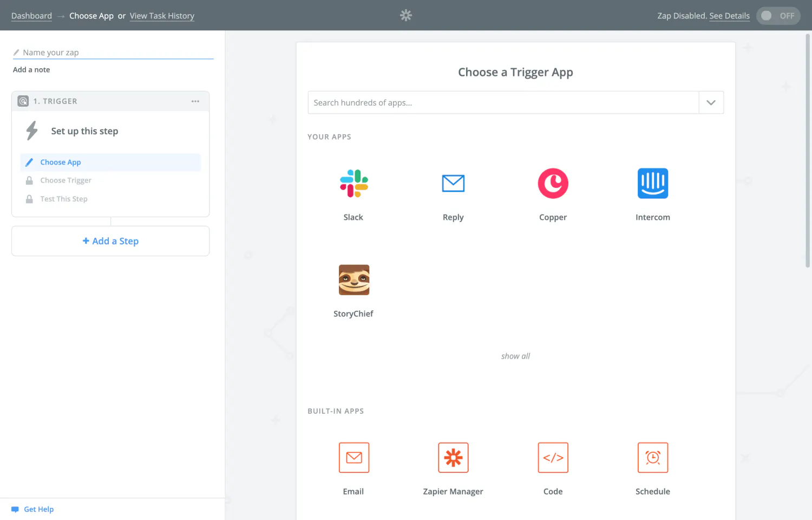
Task: Click the lock icon next to Test This Step
Action: click(29, 199)
